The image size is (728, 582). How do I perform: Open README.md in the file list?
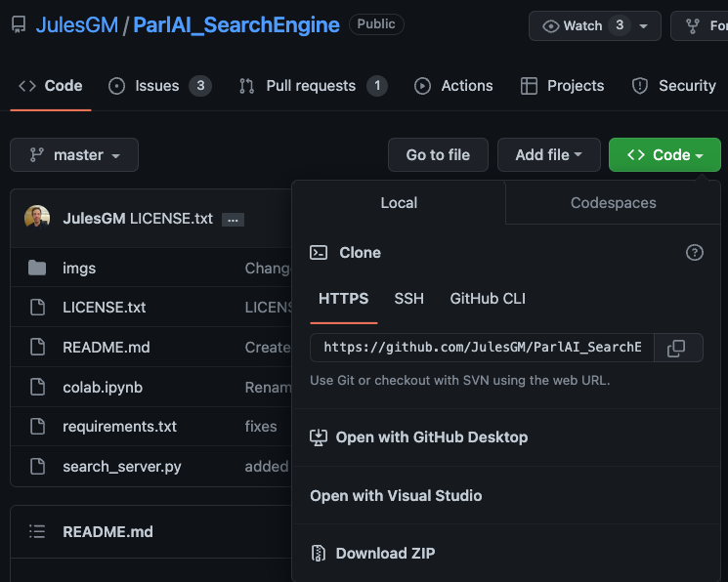(x=107, y=348)
